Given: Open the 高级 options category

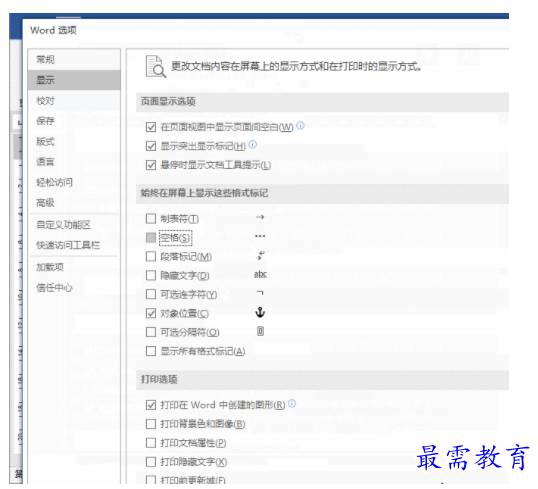Looking at the screenshot, I should coord(74,203).
